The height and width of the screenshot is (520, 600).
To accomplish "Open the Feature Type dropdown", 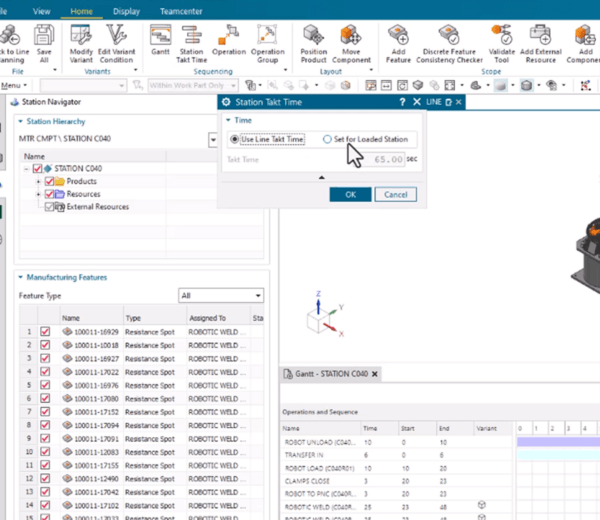I will pos(257,296).
